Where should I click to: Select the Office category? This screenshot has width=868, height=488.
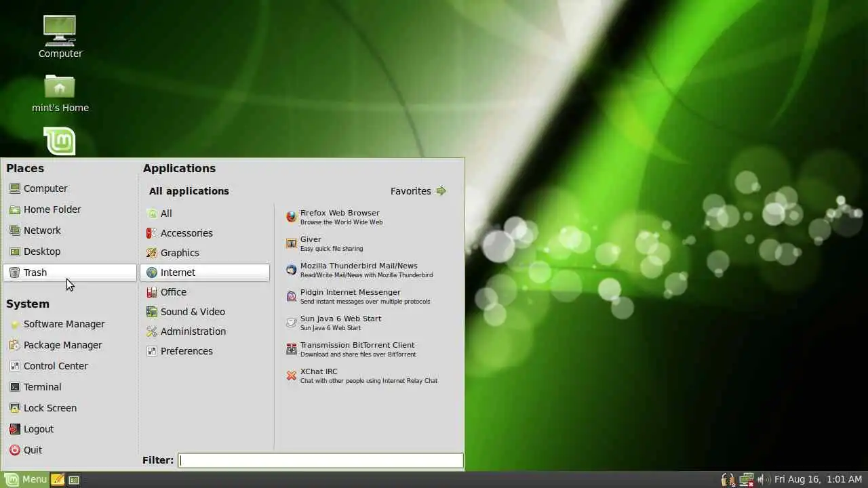205,292
